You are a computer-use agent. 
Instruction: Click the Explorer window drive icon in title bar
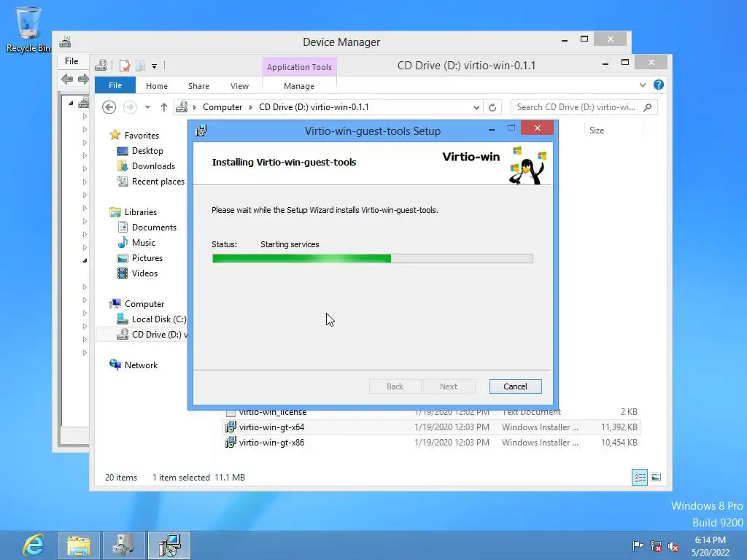tap(101, 65)
